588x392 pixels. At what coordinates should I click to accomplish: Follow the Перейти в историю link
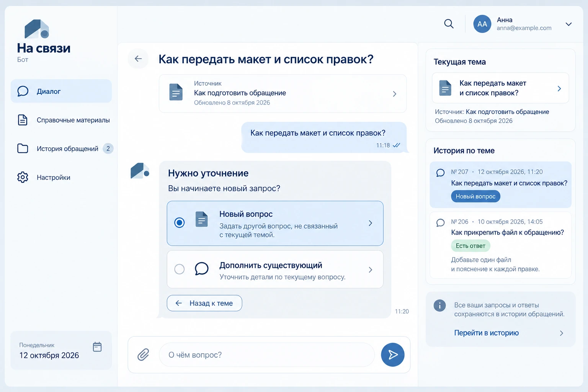[x=486, y=333]
